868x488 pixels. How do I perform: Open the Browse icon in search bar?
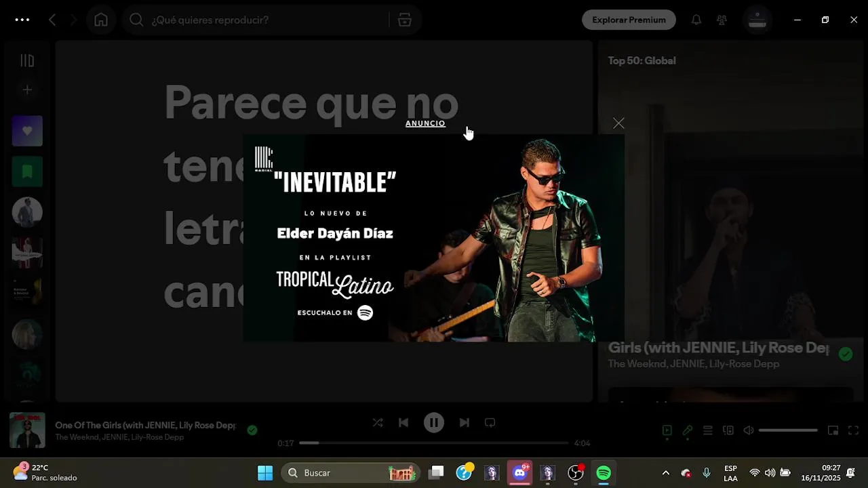405,20
